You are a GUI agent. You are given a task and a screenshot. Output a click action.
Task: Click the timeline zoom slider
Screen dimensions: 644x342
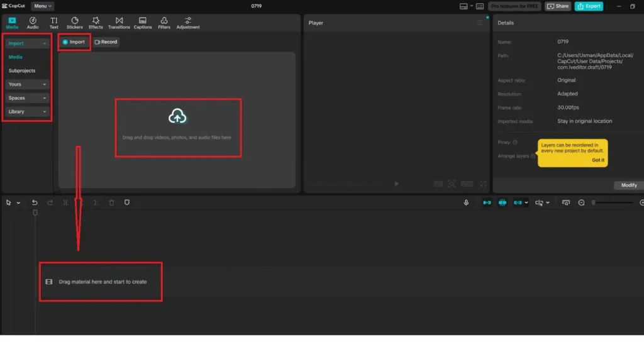[613, 202]
